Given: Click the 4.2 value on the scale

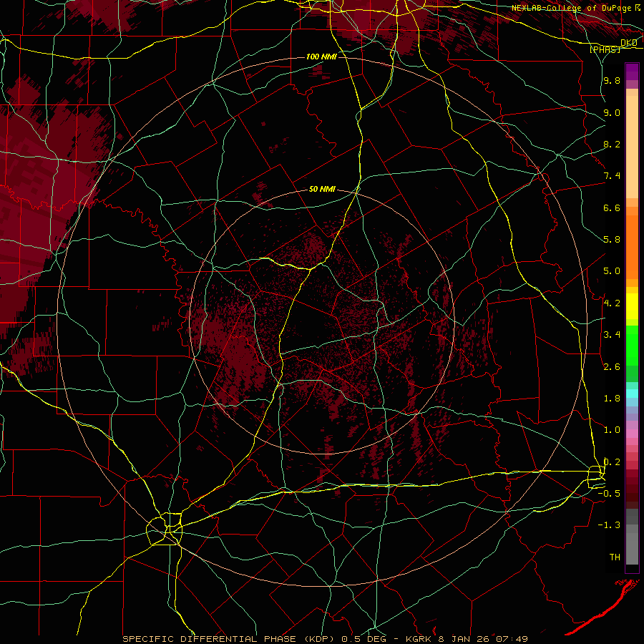Looking at the screenshot, I should tap(612, 303).
